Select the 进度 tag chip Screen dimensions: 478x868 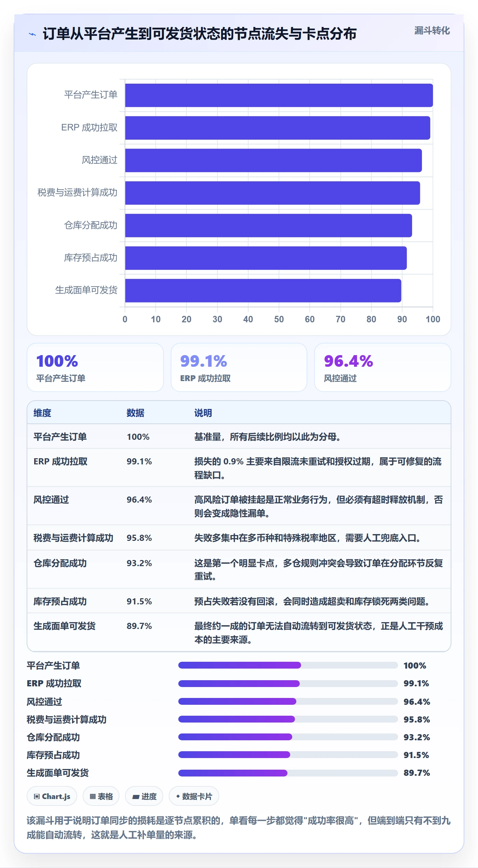[x=144, y=796]
